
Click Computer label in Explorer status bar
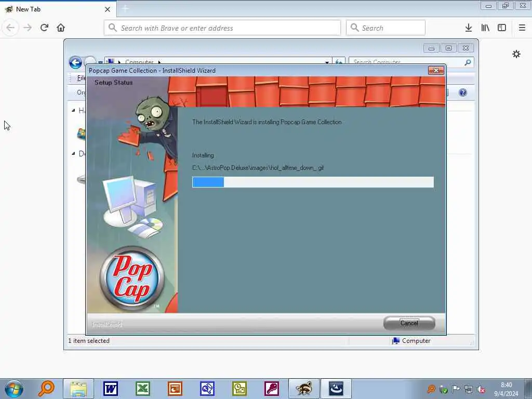pos(416,341)
